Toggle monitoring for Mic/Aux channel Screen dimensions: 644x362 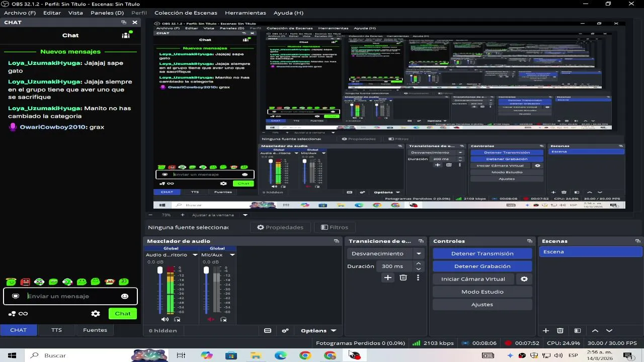coord(223,319)
